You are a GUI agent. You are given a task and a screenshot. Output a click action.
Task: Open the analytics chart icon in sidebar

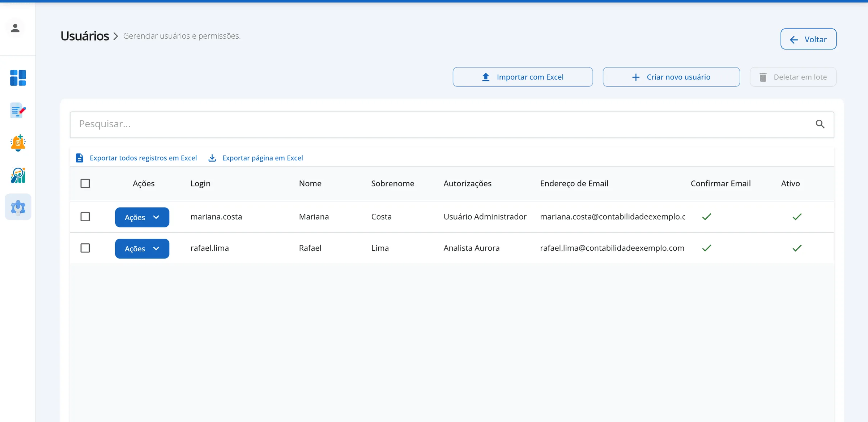[18, 175]
